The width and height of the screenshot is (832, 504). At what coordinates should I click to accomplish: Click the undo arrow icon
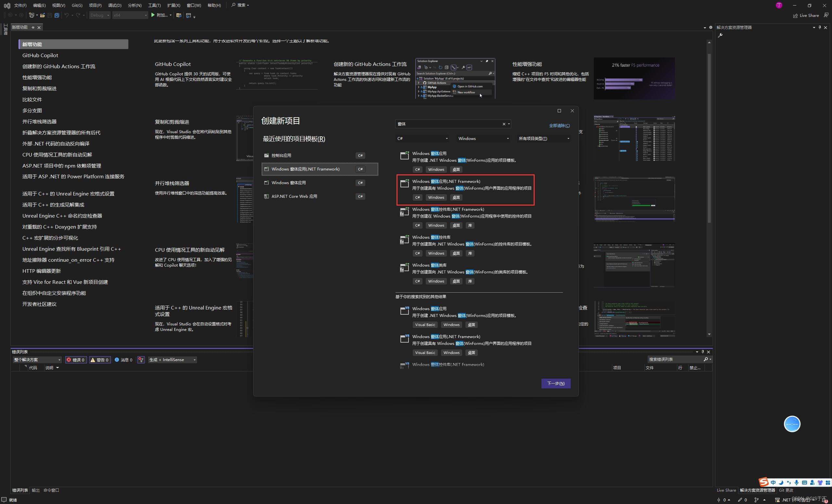67,15
